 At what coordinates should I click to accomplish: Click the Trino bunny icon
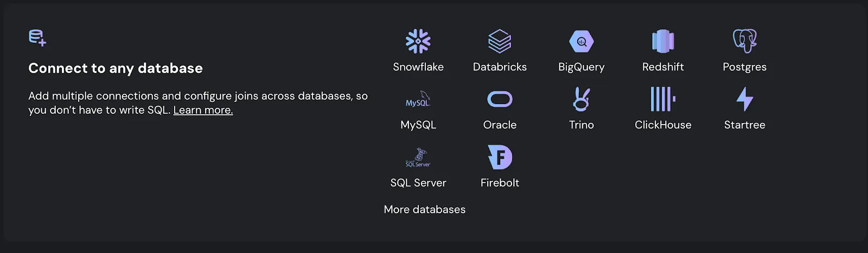pyautogui.click(x=582, y=99)
